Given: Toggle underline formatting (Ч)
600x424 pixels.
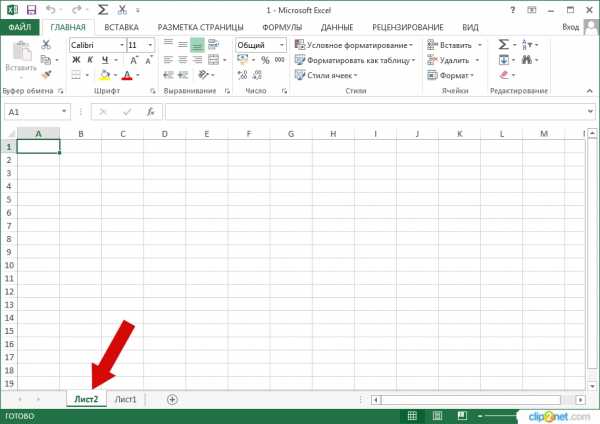Looking at the screenshot, I should 105,60.
